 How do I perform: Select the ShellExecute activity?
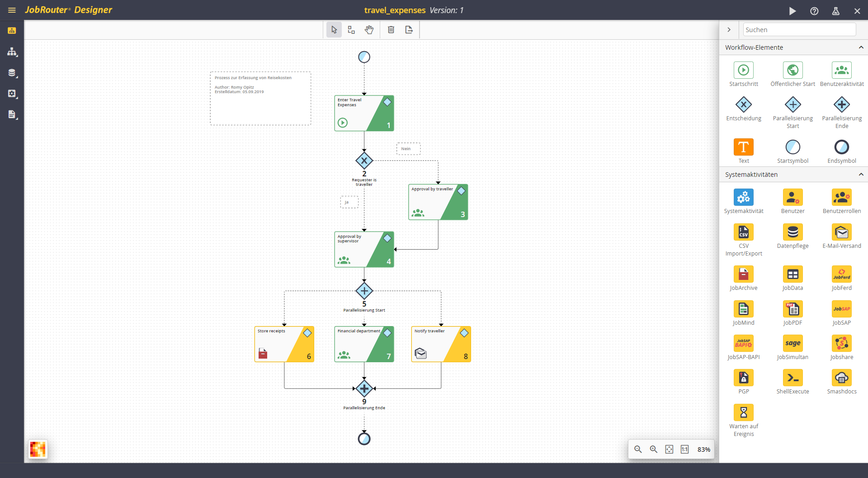pos(793,382)
